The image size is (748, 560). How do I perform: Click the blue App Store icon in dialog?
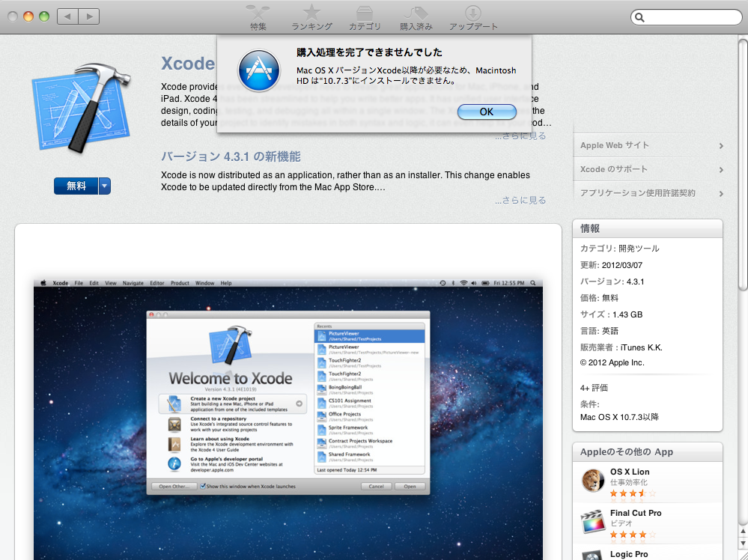pyautogui.click(x=259, y=70)
